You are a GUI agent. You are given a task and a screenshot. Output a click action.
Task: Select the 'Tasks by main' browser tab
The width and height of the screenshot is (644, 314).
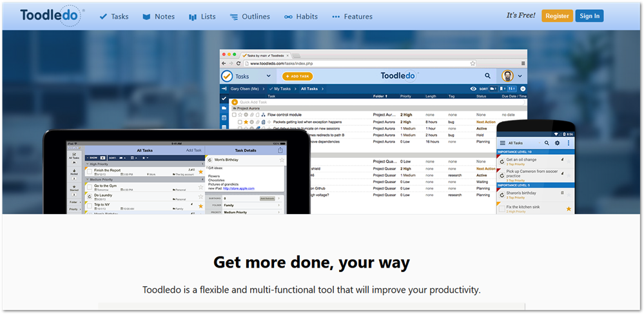pos(267,55)
